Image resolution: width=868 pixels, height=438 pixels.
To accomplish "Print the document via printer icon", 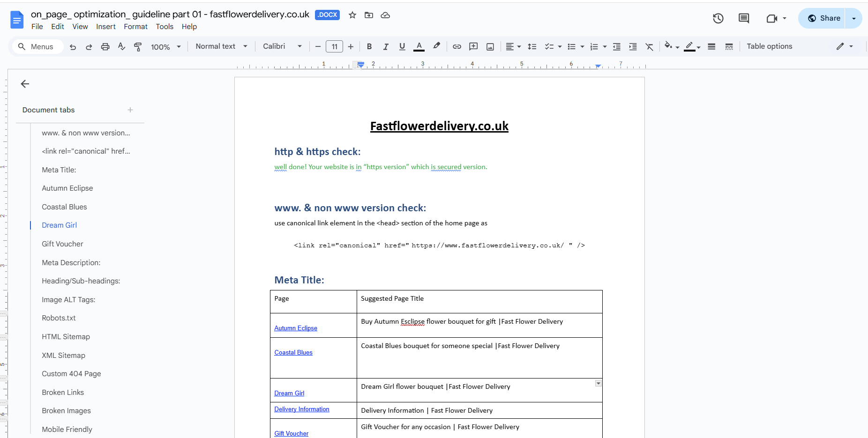I will [x=105, y=47].
